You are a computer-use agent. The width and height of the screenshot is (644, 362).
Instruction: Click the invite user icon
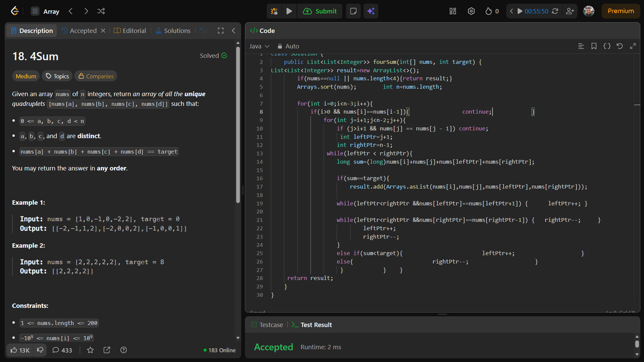(x=570, y=11)
